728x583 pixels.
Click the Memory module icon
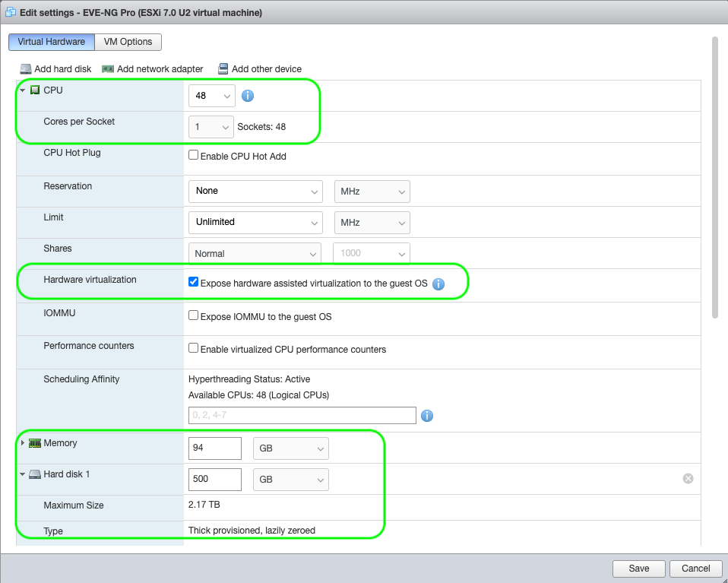tap(35, 443)
